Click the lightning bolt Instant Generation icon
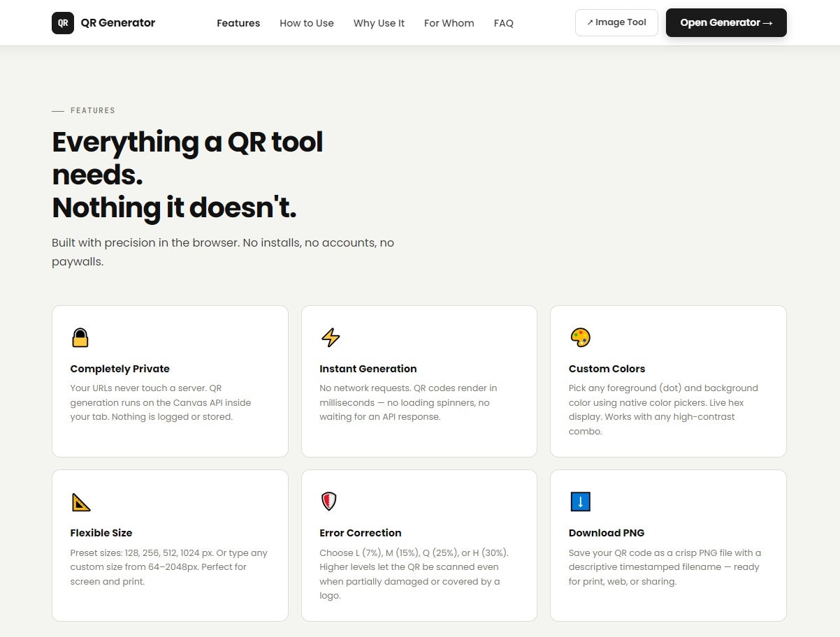Screen dimensions: 840x637 click(329, 337)
